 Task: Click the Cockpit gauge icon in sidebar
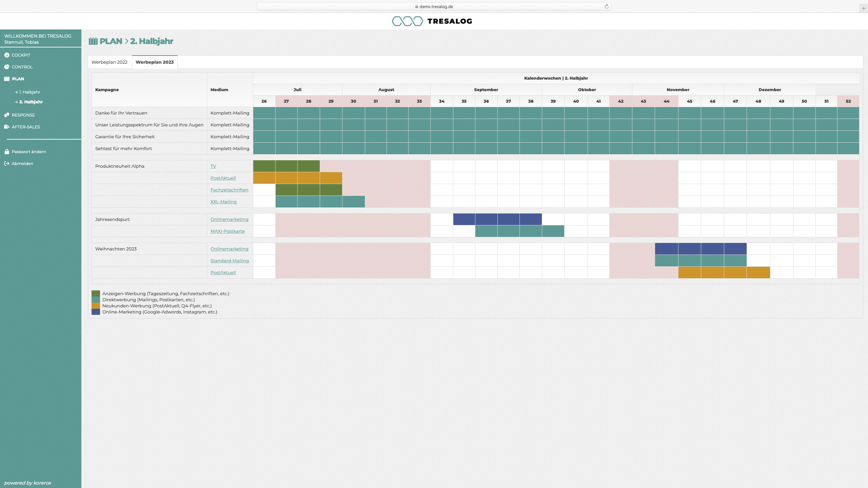point(7,55)
